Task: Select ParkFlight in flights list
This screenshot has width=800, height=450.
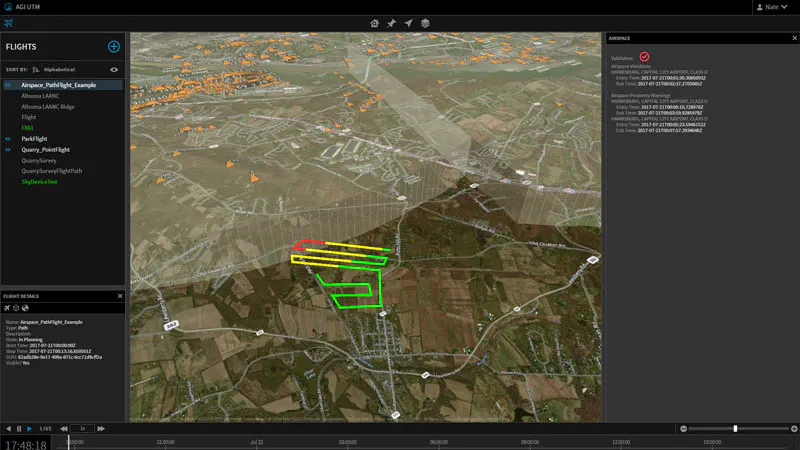Action: pyautogui.click(x=34, y=139)
